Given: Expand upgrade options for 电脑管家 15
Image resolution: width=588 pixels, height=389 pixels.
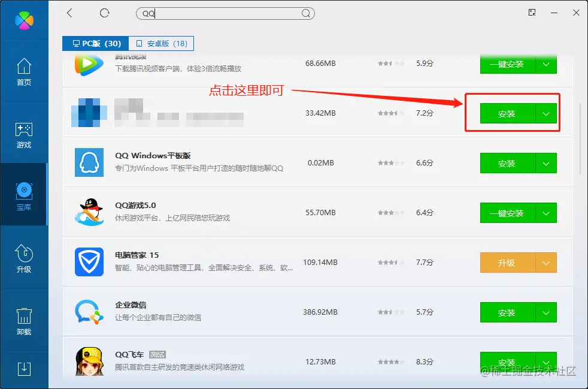Looking at the screenshot, I should pos(546,263).
